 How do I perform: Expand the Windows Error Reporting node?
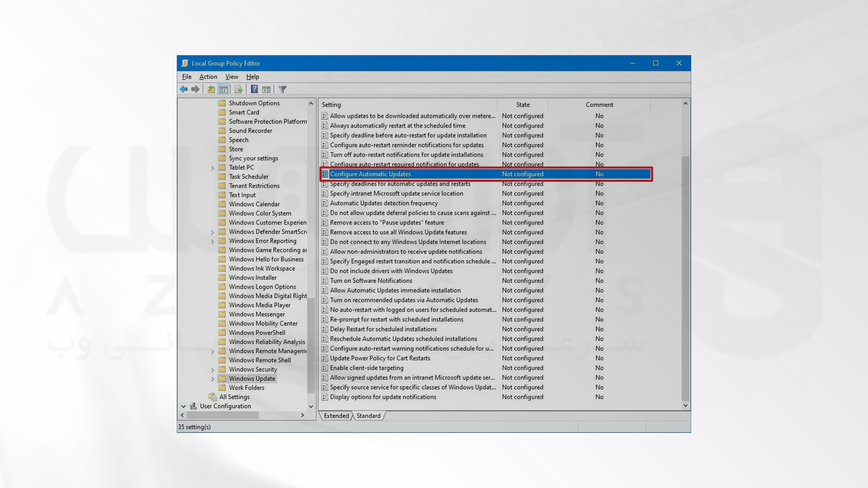point(212,242)
